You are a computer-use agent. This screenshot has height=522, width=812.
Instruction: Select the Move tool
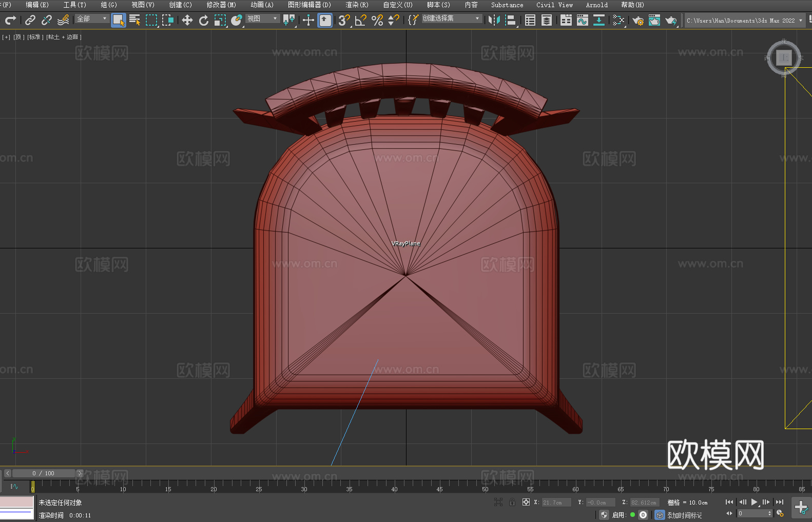(x=187, y=20)
